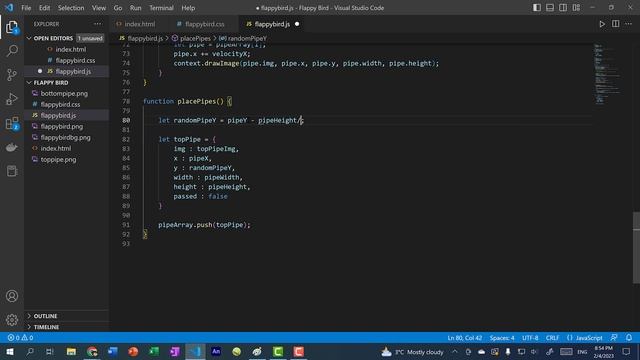Open Windows taskbar search
640x360 pixels.
(x=30, y=351)
